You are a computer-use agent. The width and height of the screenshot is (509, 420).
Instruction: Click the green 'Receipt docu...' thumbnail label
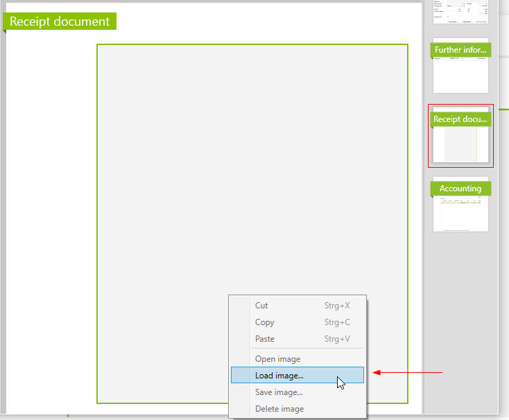pyautogui.click(x=460, y=119)
